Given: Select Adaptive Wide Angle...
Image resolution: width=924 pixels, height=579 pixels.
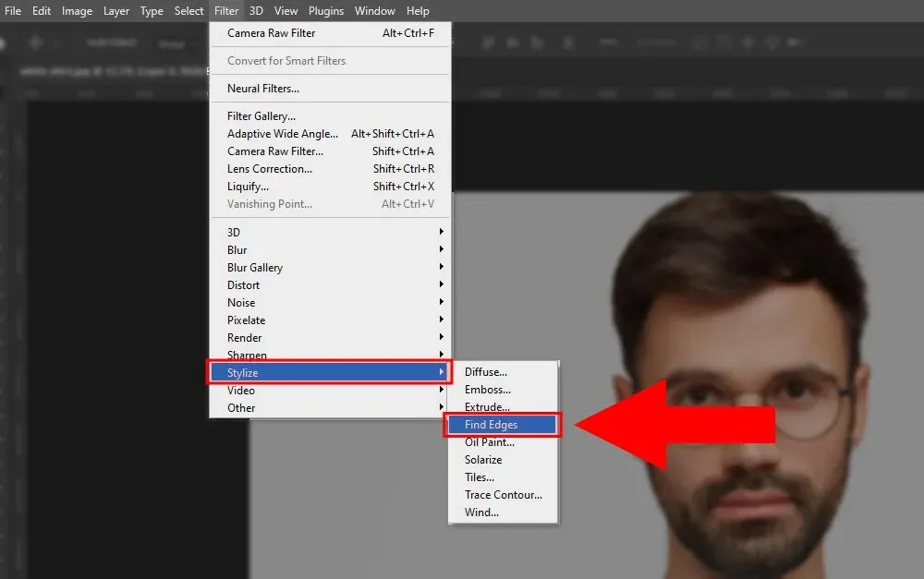Looking at the screenshot, I should 331,134.
